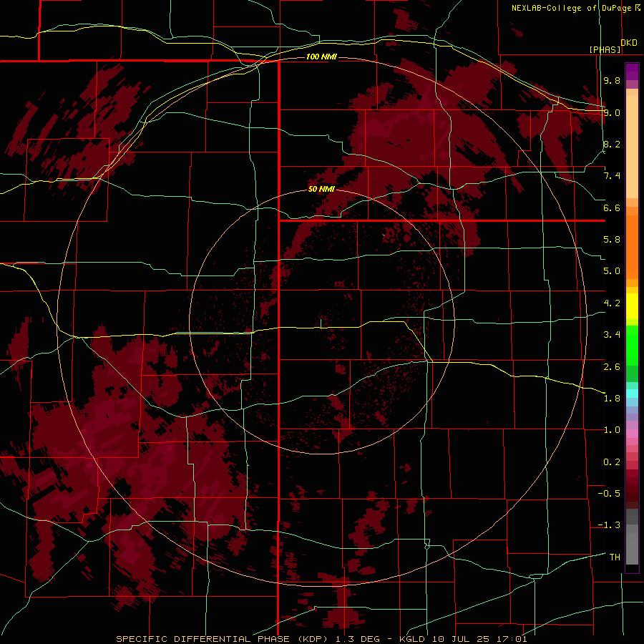The image size is (644, 644).
Task: Click the cyan segment of color bar
Action: point(632,394)
